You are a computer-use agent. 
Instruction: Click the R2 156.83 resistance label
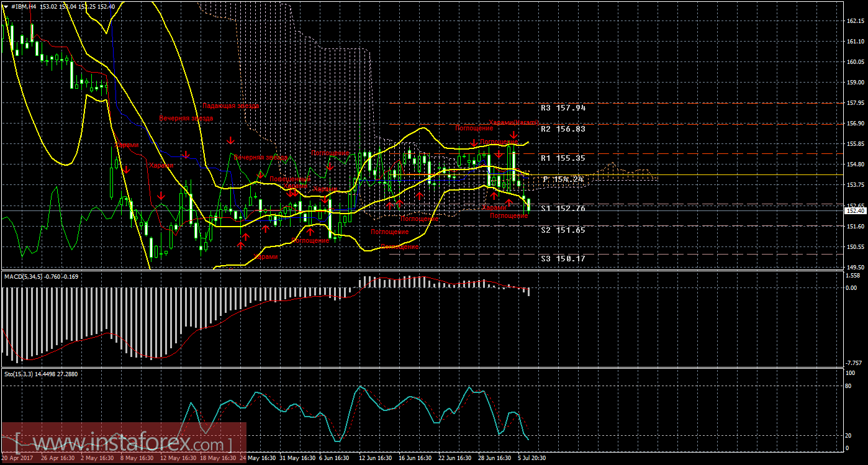coord(563,129)
